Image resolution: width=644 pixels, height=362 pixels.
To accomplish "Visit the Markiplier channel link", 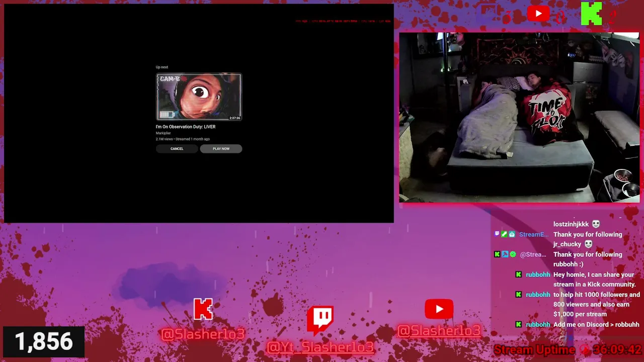I will tap(163, 133).
